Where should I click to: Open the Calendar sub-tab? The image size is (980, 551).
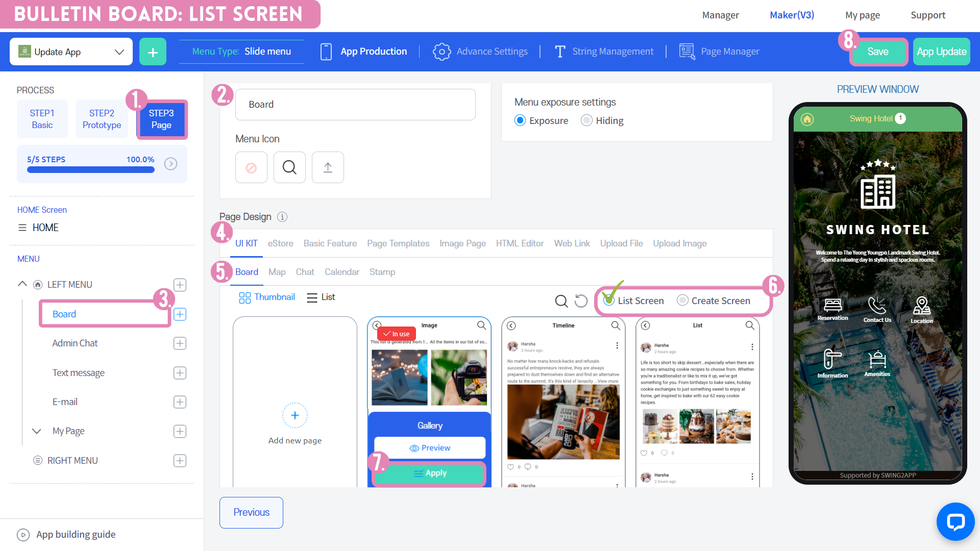point(341,272)
